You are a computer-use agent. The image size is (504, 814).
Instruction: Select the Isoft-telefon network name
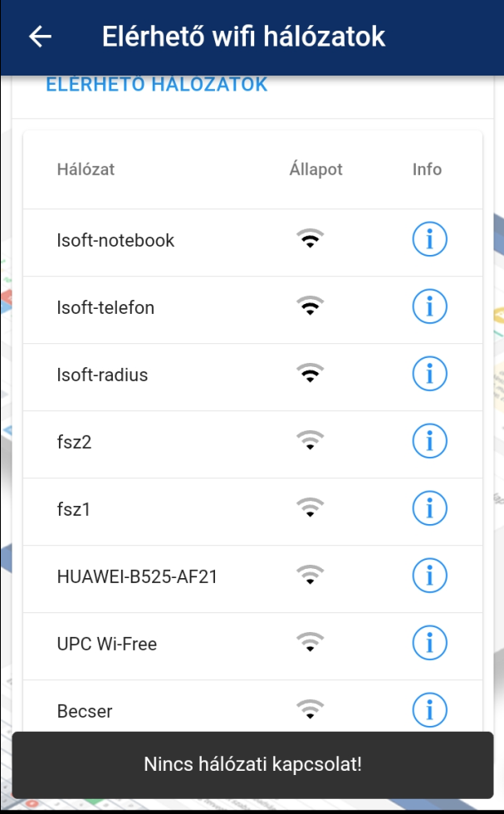point(105,308)
